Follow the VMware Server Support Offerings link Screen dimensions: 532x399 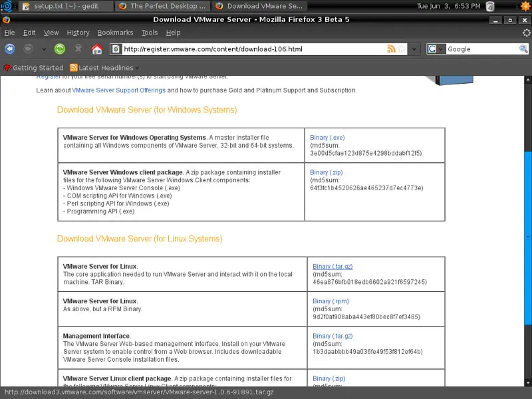[119, 90]
